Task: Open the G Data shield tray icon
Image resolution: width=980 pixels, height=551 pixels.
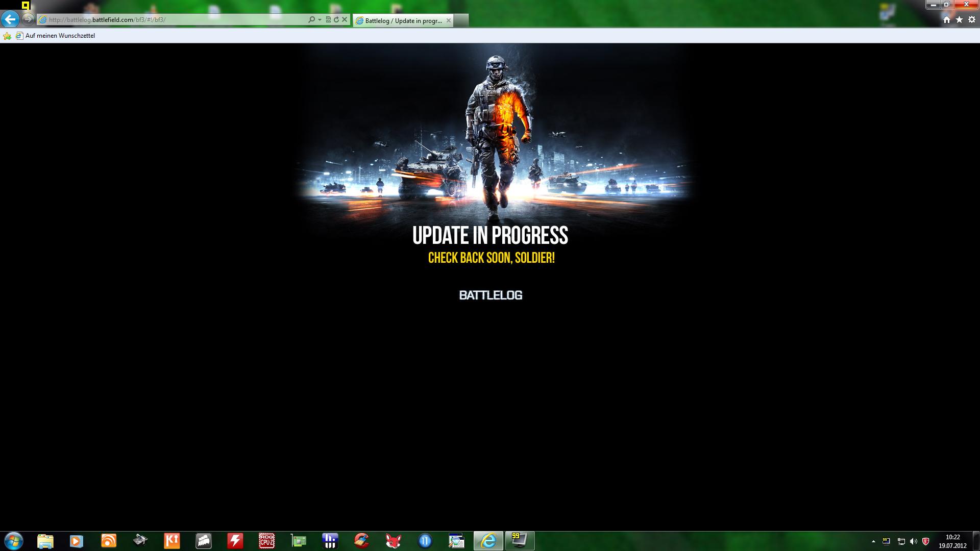Action: (925, 541)
